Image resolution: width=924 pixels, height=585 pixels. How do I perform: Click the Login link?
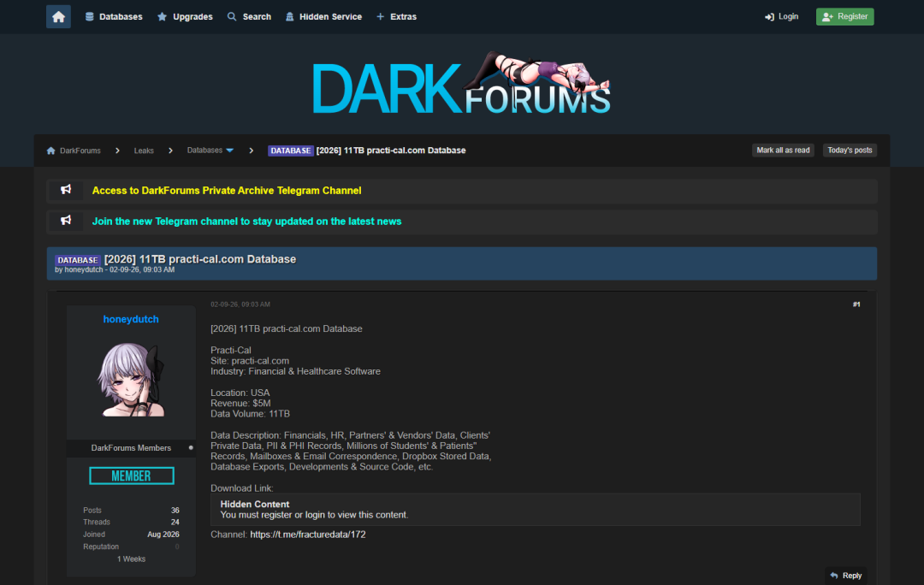tap(781, 16)
